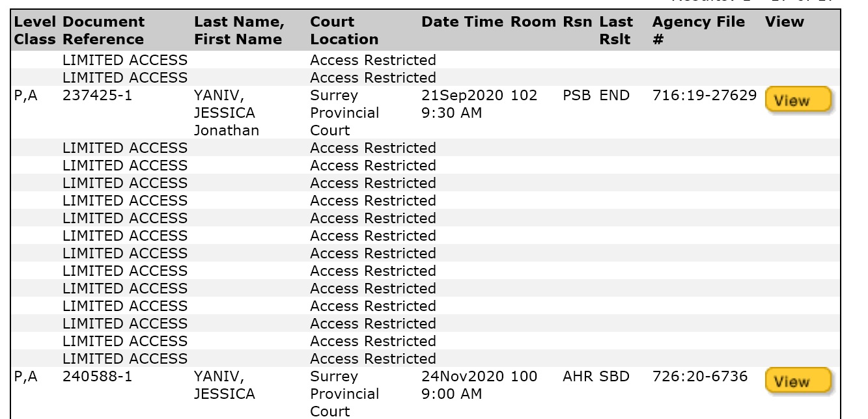The width and height of the screenshot is (868, 419).
Task: Click the Last Name, First Name header
Action: pos(239,31)
